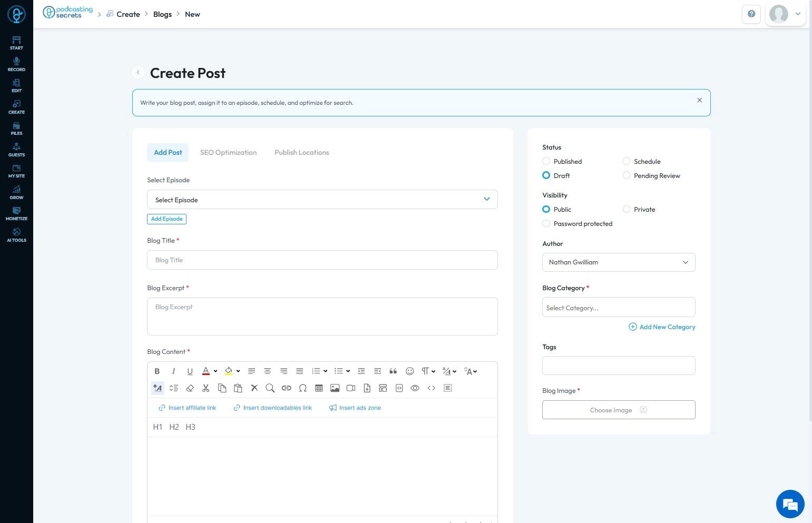Set status to Schedule
Image resolution: width=812 pixels, height=523 pixels.
642,161
